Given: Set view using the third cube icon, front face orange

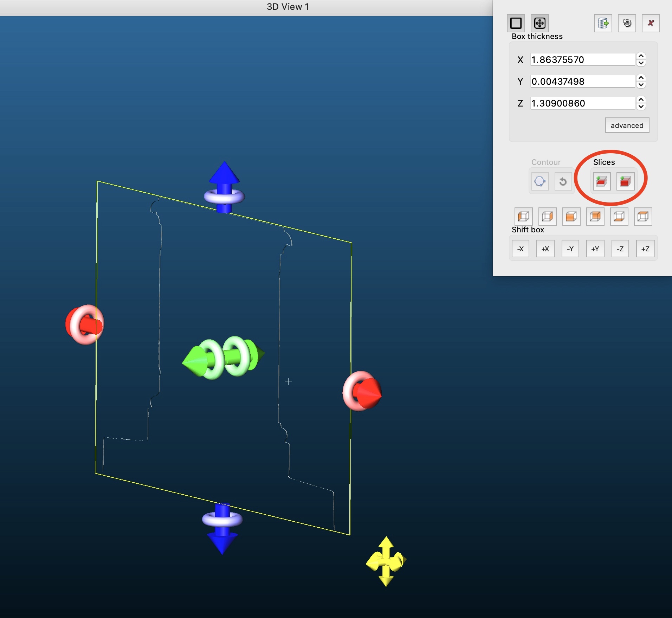Looking at the screenshot, I should 571,216.
